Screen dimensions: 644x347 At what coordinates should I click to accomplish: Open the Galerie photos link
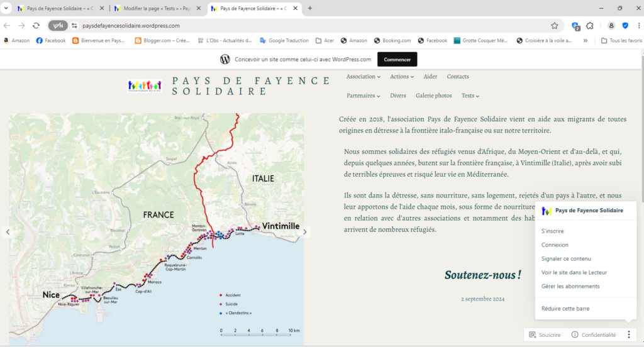pyautogui.click(x=433, y=96)
